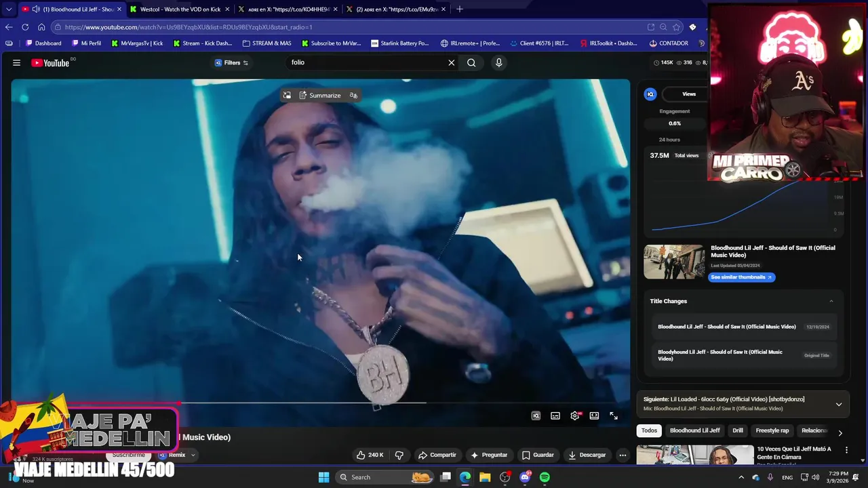Open the Should of Saw It thumbnail in vidIQ panel

pyautogui.click(x=674, y=262)
